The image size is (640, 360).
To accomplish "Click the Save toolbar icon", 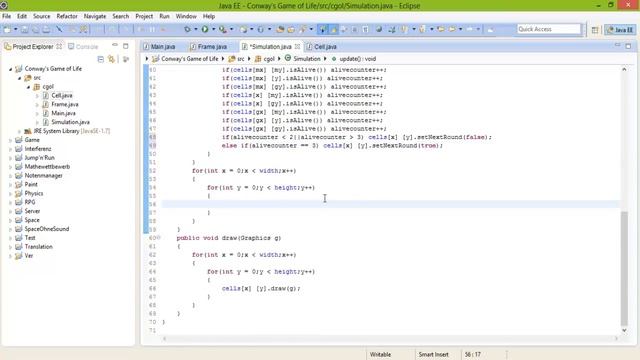I will 25,29.
